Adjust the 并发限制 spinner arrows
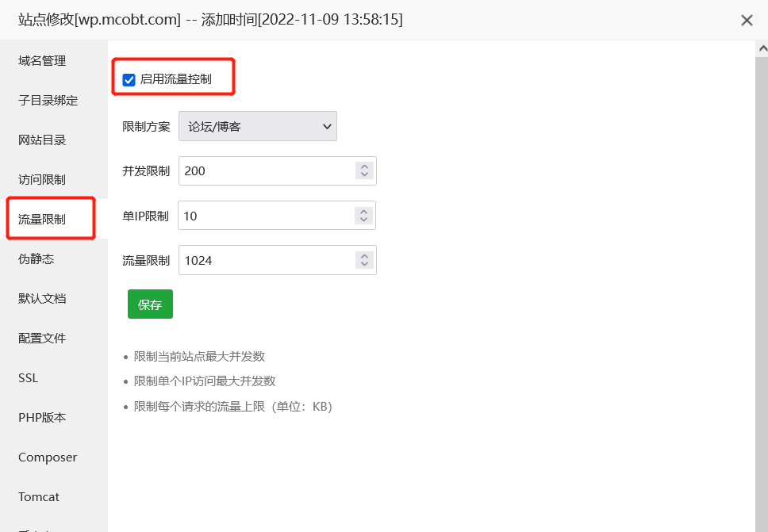 [x=364, y=170]
